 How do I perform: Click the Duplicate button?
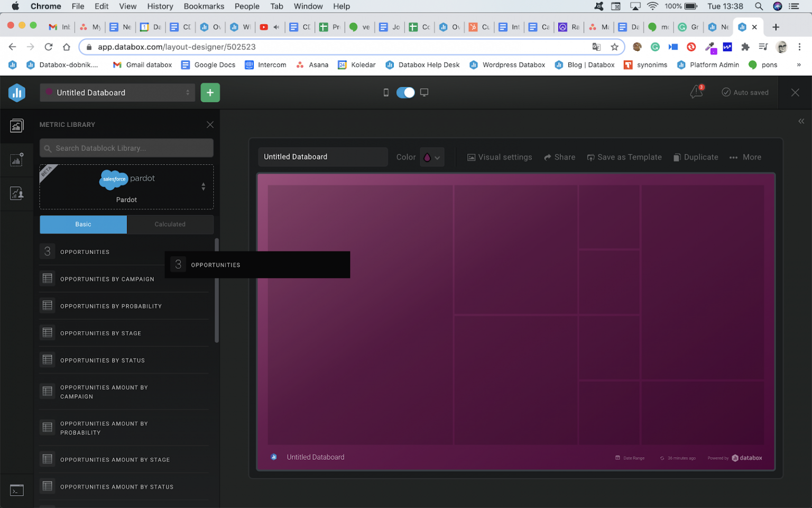pyautogui.click(x=695, y=157)
